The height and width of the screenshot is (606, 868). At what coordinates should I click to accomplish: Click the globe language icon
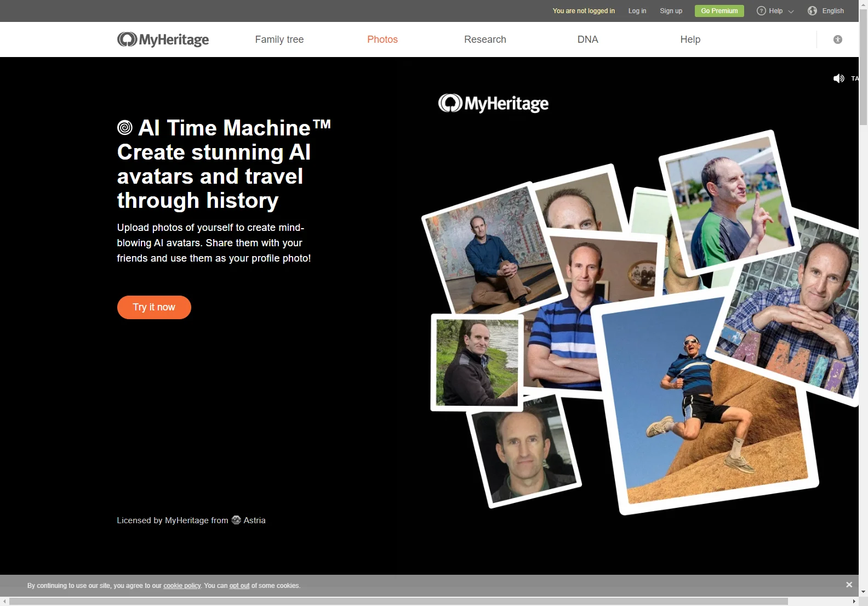click(813, 11)
